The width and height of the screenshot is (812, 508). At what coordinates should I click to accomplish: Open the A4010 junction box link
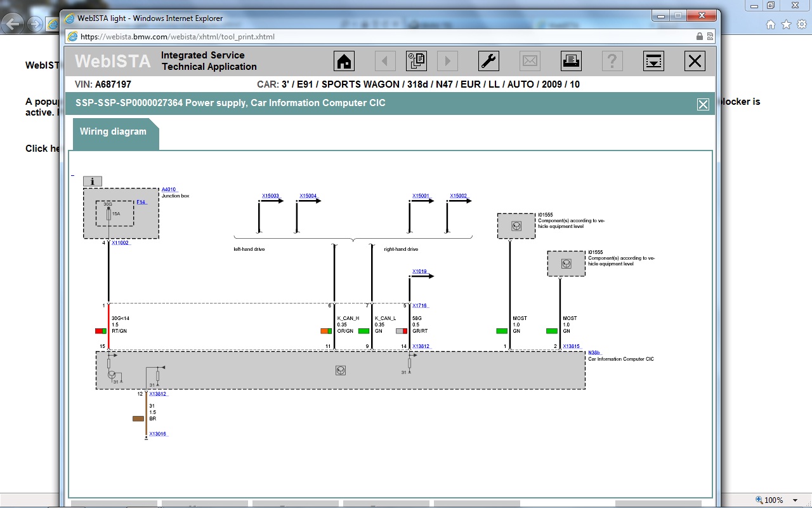(x=169, y=189)
